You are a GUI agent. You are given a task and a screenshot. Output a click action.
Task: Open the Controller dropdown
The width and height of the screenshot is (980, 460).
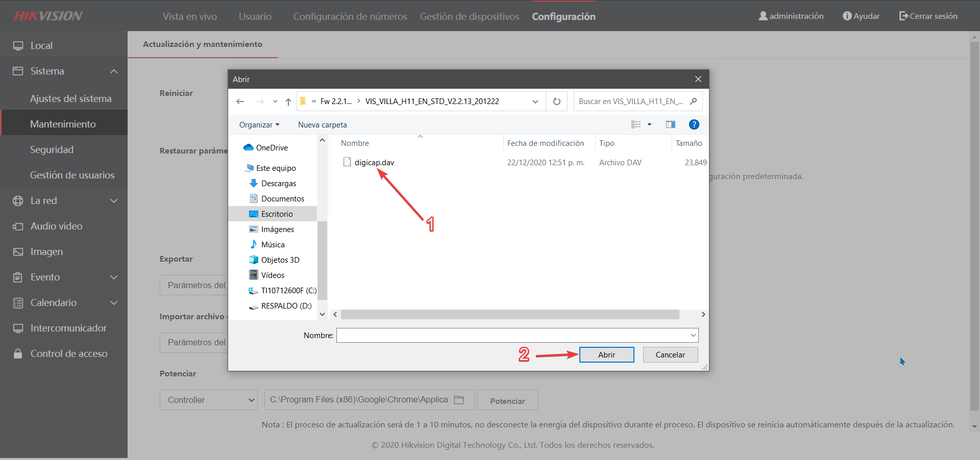(209, 400)
